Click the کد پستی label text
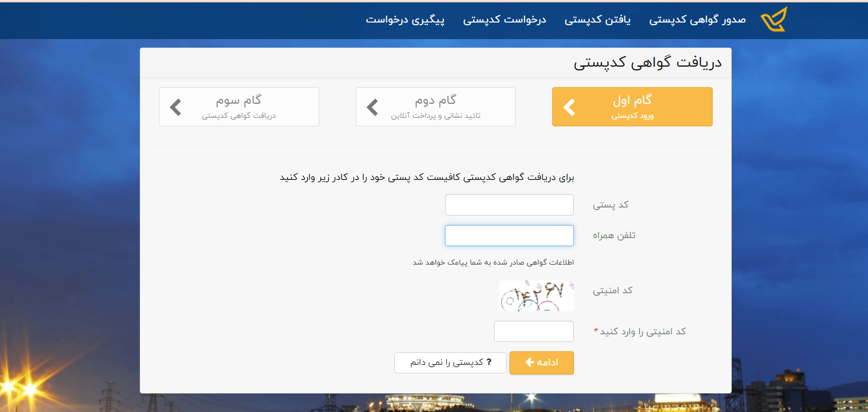Screen dimensions: 868x412 click(x=610, y=205)
